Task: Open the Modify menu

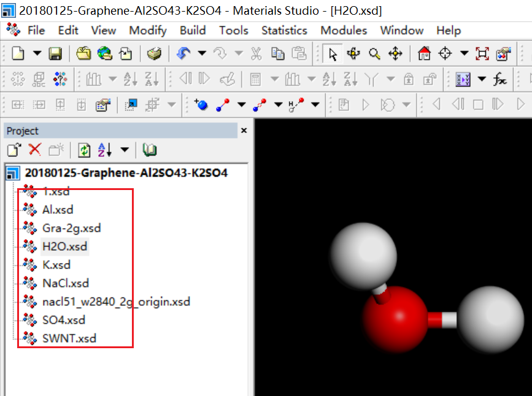Action: (x=148, y=31)
